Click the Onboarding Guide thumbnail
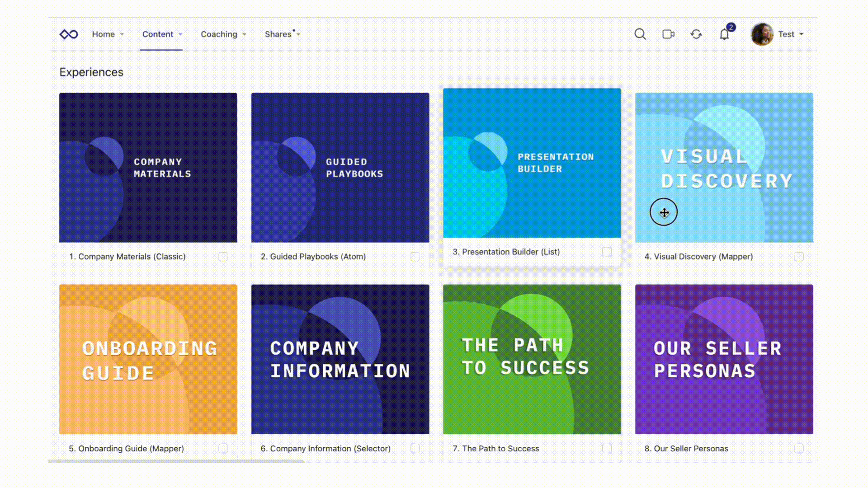This screenshot has height=488, width=868. pos(148,359)
